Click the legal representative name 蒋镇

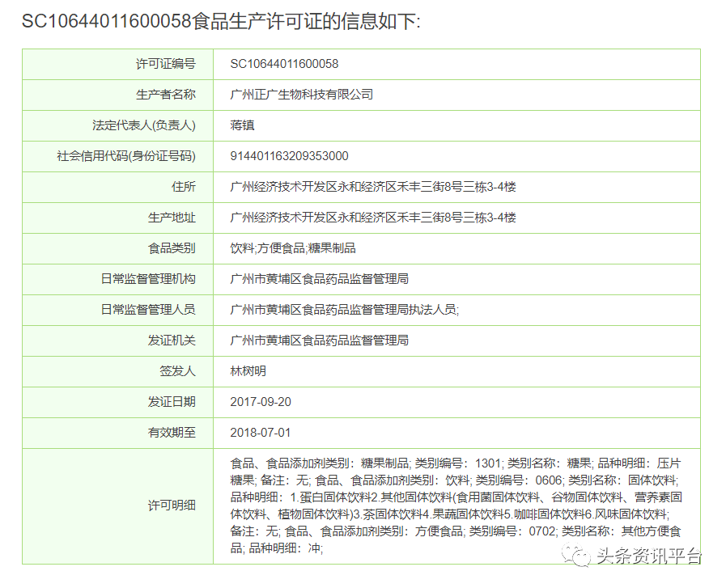pyautogui.click(x=242, y=125)
